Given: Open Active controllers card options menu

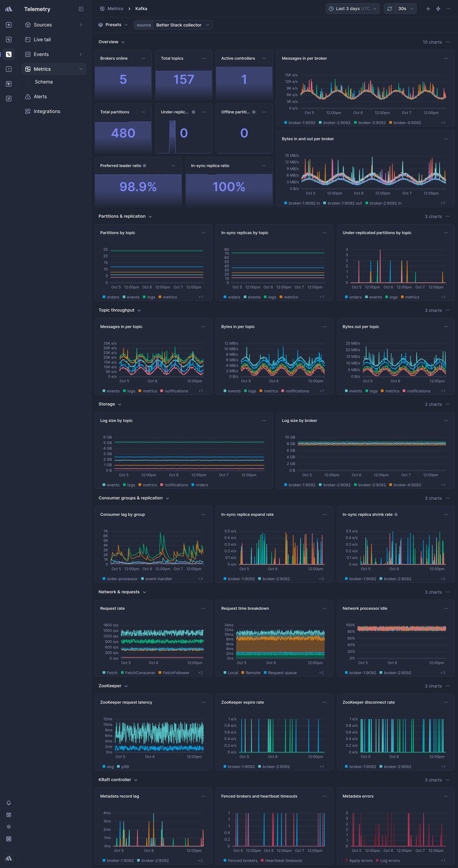Looking at the screenshot, I should pyautogui.click(x=264, y=58).
